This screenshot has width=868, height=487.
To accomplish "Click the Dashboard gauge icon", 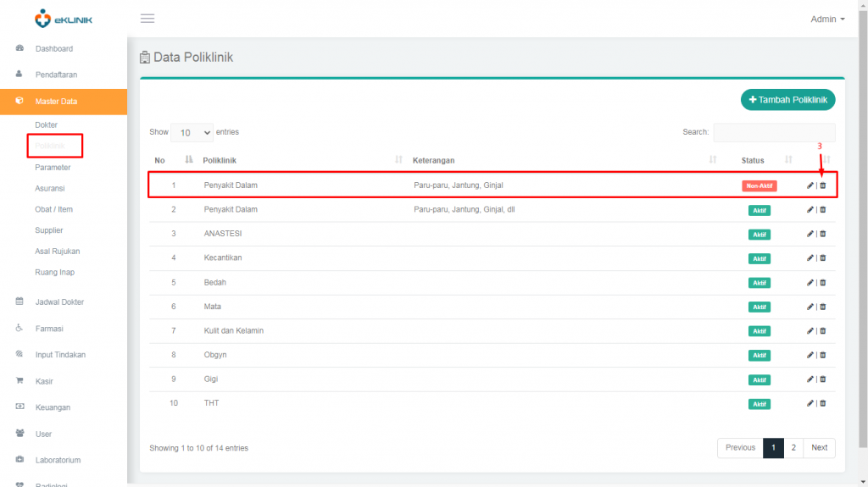I will 19,48.
